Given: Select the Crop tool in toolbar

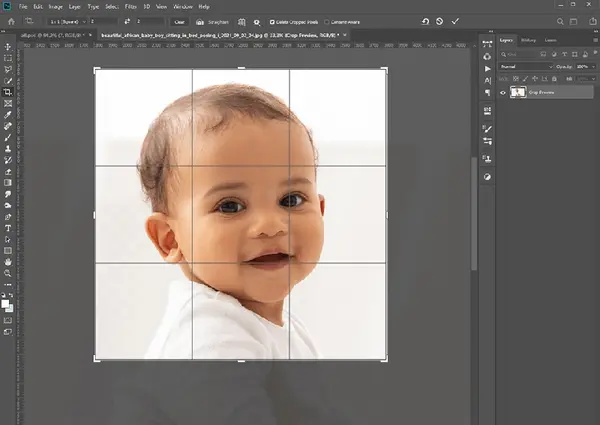Looking at the screenshot, I should pyautogui.click(x=8, y=92).
